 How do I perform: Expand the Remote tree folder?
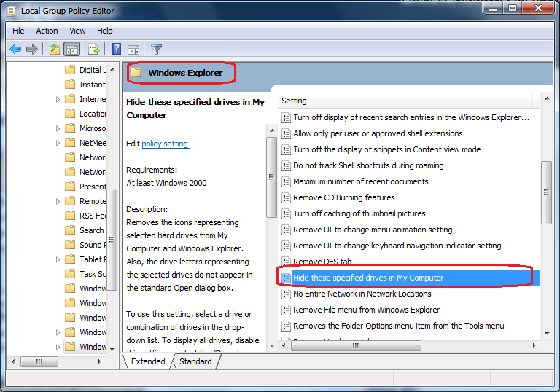(58, 201)
